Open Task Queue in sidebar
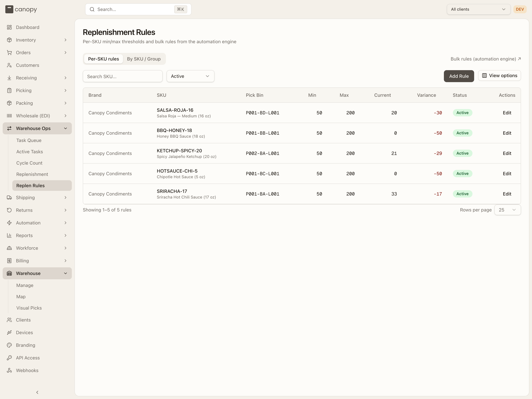Screen dimensions: 532x399 [x=29, y=140]
